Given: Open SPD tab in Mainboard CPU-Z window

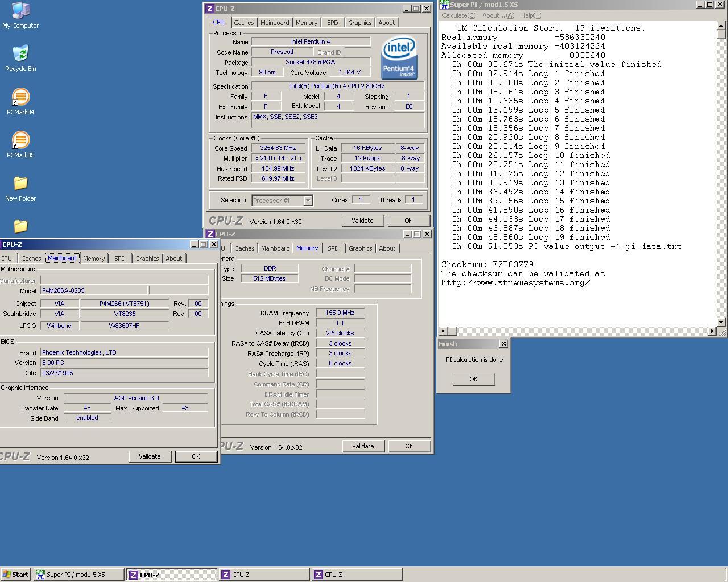Looking at the screenshot, I should [120, 259].
